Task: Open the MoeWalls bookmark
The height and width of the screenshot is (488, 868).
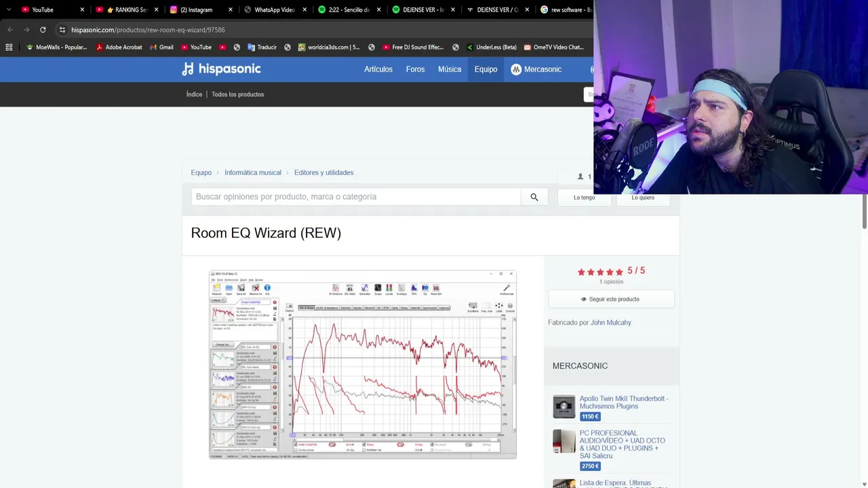Action: [x=56, y=47]
